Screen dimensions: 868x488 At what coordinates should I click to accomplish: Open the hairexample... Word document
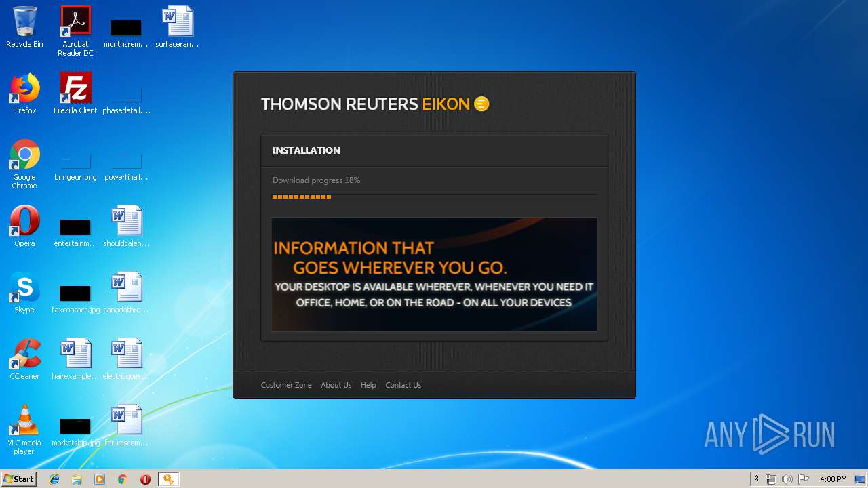[75, 359]
